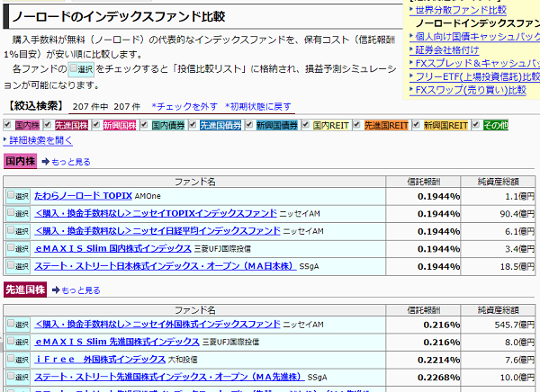Image resolution: width=540 pixels, height=392 pixels.
Task: Uncheck the 先進国株 filter checkbox
Action: pos(48,125)
